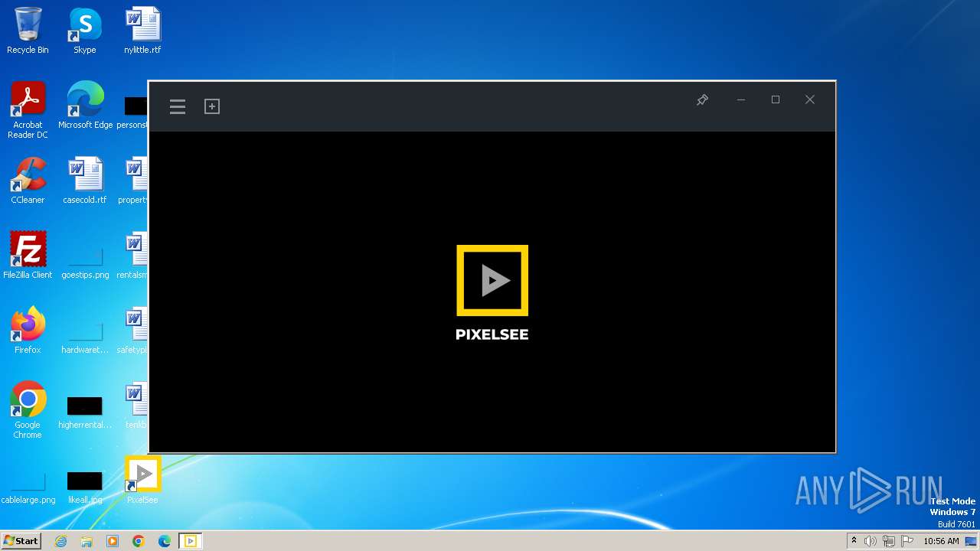Click the 10:56 AM clock
Viewport: 980px width, 551px height.
pyautogui.click(x=941, y=541)
